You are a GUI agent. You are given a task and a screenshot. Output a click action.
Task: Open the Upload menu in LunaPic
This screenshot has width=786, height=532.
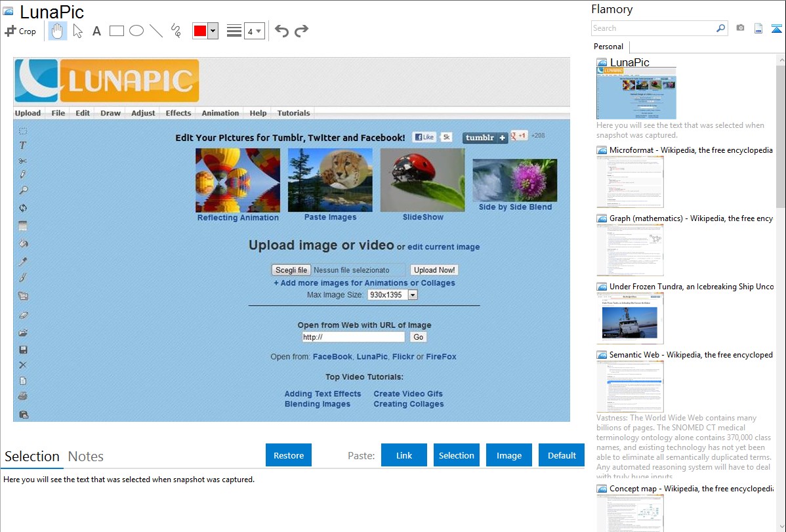tap(28, 113)
